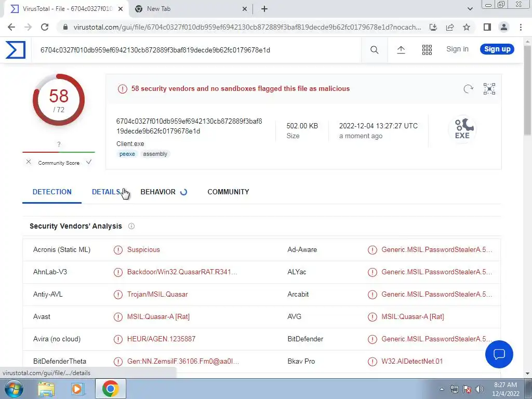Click the 2022-12-04 13:27:27 UTC timestamp
The image size is (532, 399).
point(378,126)
